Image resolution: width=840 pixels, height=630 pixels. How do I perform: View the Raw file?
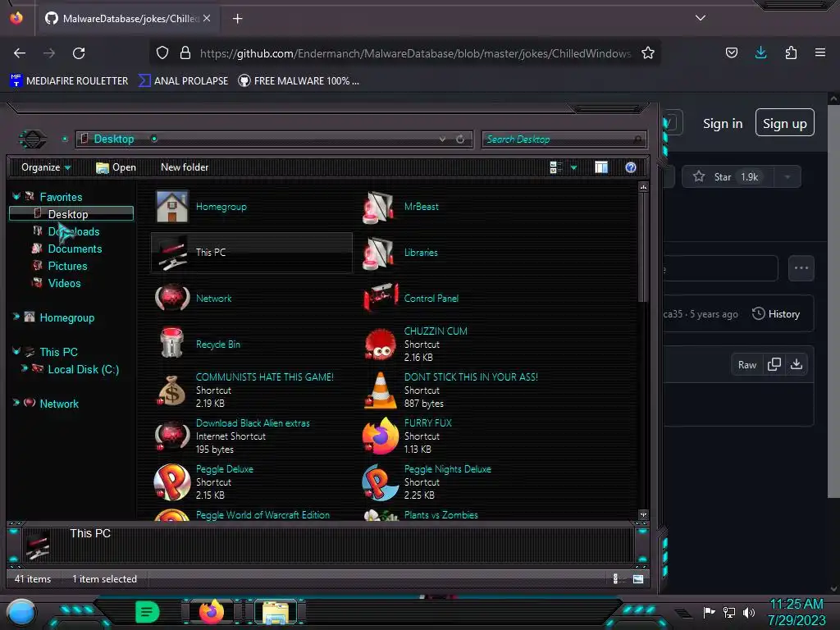point(746,365)
